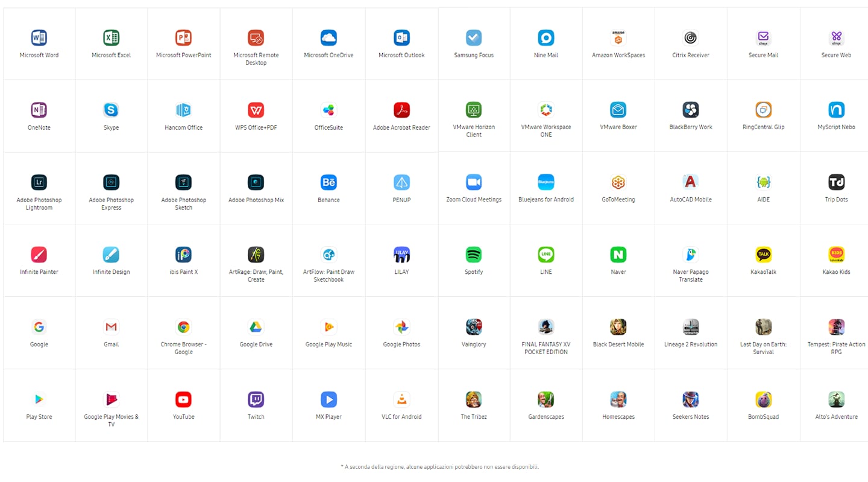Click the "Naver Papago Translate" label
Image resolution: width=868 pixels, height=482 pixels.
point(691,276)
